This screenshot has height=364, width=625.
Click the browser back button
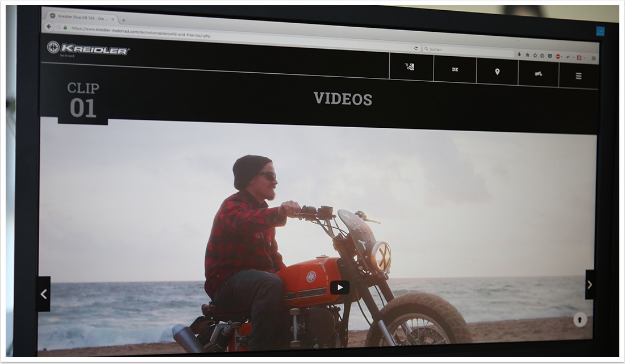tap(49, 27)
